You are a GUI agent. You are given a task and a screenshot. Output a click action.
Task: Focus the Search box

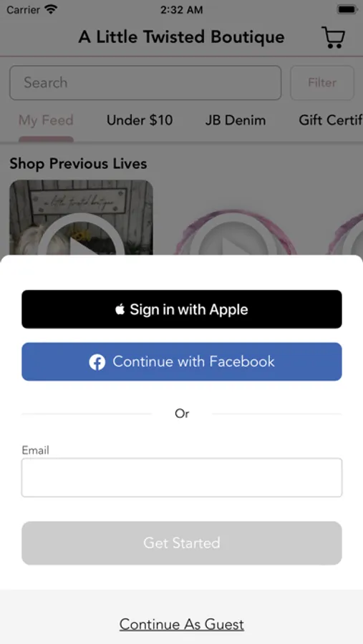[x=145, y=82]
